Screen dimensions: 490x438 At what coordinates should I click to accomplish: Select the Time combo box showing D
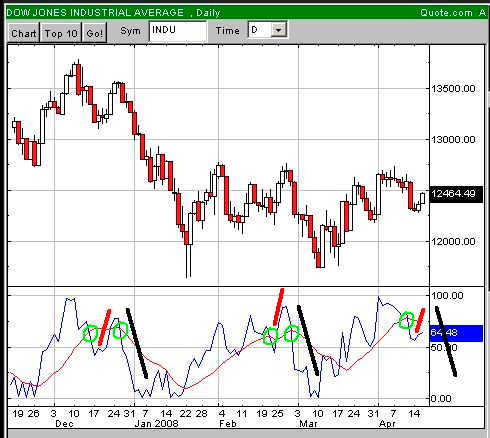[267, 30]
